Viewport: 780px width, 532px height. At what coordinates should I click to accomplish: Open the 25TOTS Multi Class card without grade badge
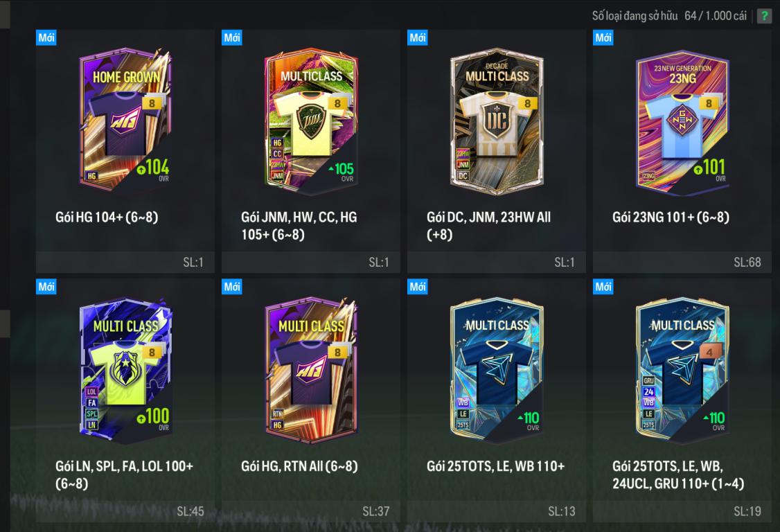click(497, 371)
